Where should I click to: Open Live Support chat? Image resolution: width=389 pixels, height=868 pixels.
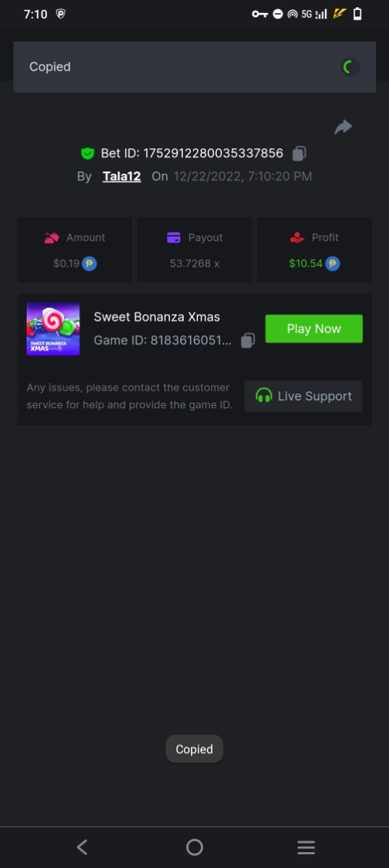304,396
